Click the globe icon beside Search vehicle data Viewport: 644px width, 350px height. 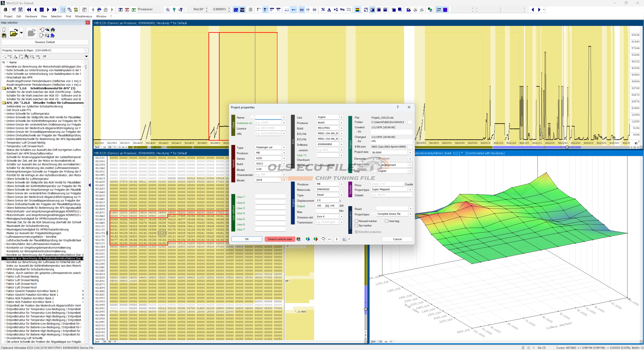(x=308, y=239)
